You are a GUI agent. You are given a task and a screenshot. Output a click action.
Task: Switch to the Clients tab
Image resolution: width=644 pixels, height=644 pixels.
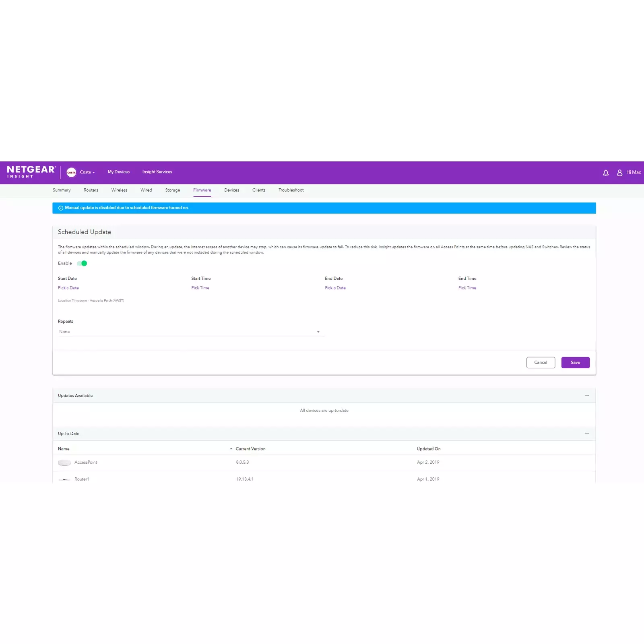point(259,190)
